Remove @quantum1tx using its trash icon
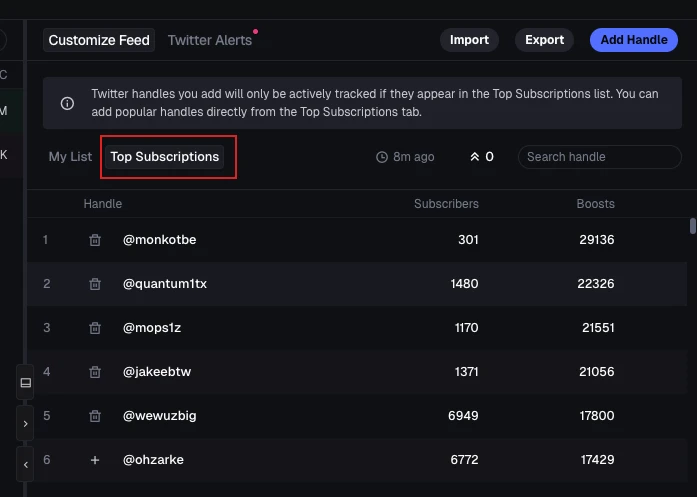Image resolution: width=697 pixels, height=497 pixels. (95, 284)
